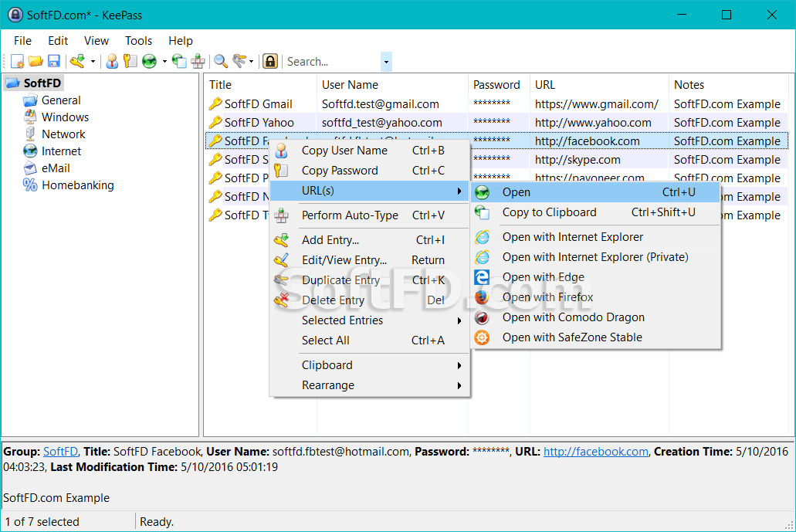Click the Open URL globe toolbar icon

[149, 62]
